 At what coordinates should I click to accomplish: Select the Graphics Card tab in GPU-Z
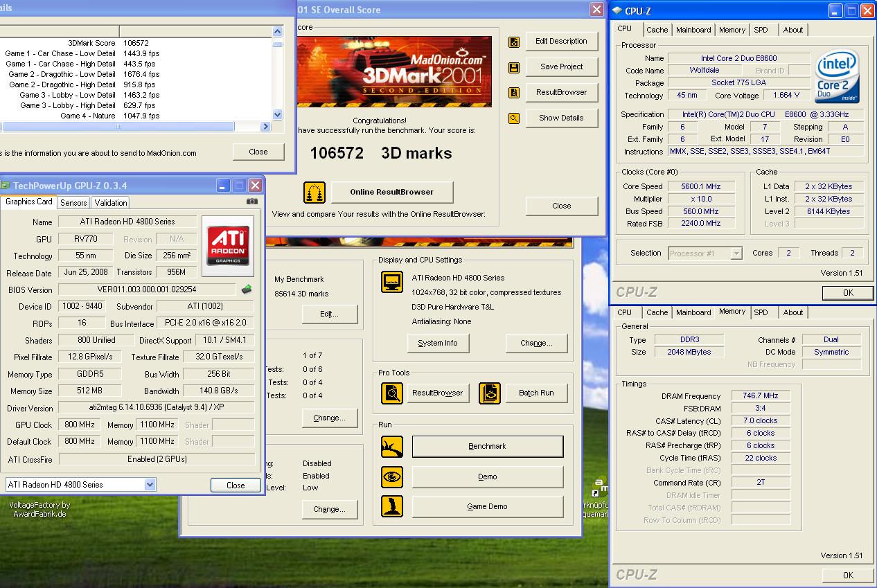point(28,202)
